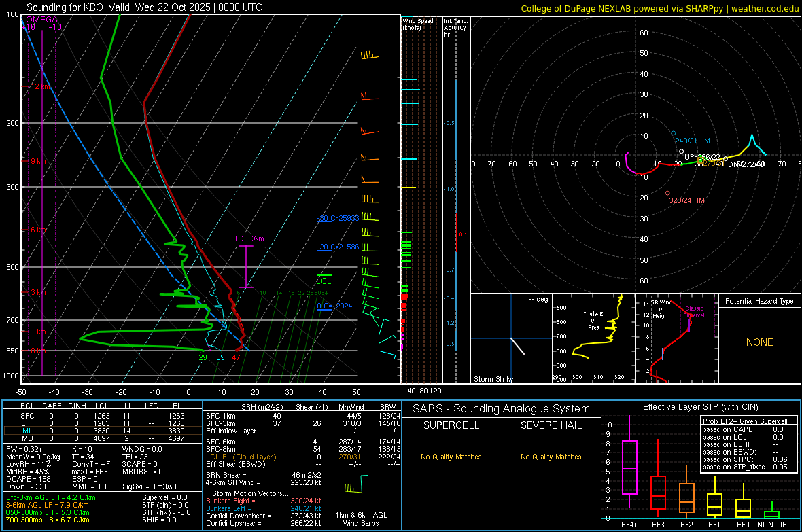802x532 pixels.
Task: Click the 'SigSvr = 0 m3/s3' value
Action: point(150,486)
